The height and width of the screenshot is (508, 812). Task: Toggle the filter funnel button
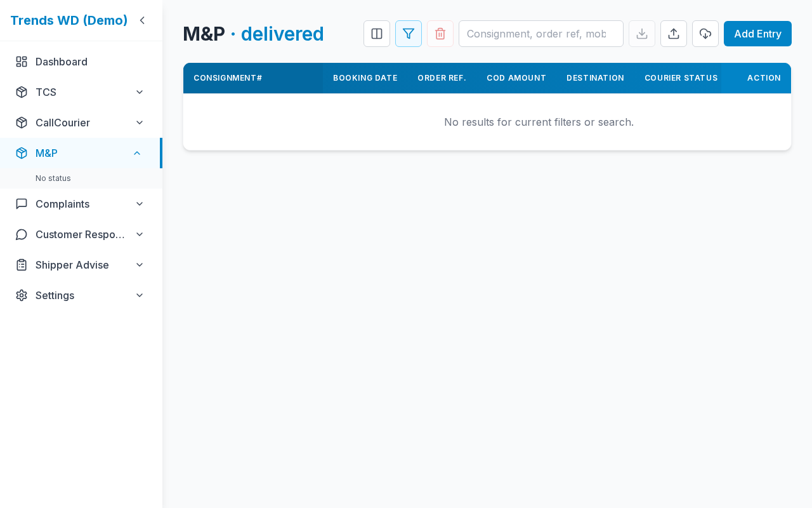point(409,34)
